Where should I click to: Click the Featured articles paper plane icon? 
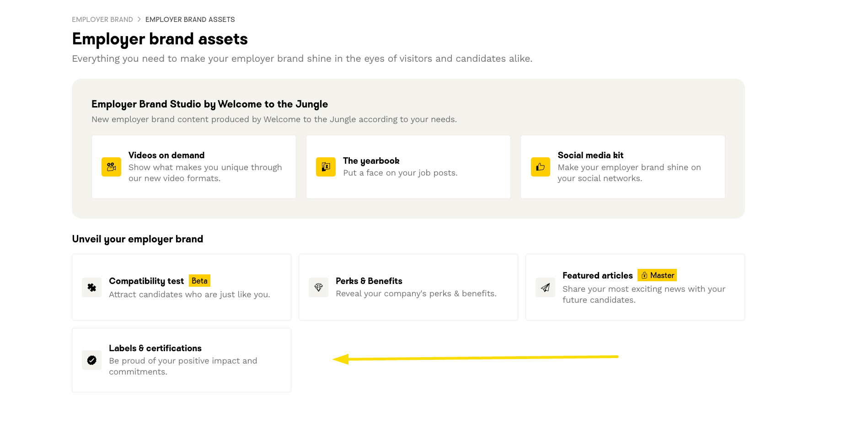click(545, 287)
